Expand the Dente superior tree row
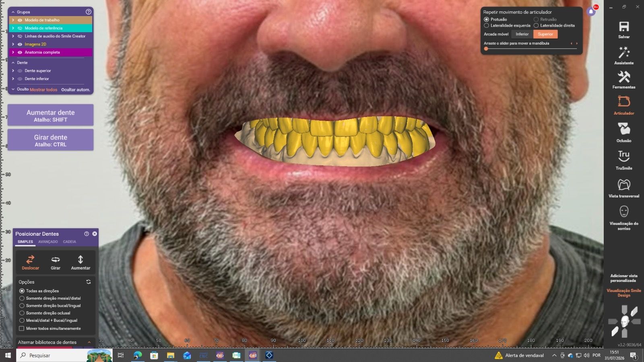The image size is (644, 362). pos(13,71)
